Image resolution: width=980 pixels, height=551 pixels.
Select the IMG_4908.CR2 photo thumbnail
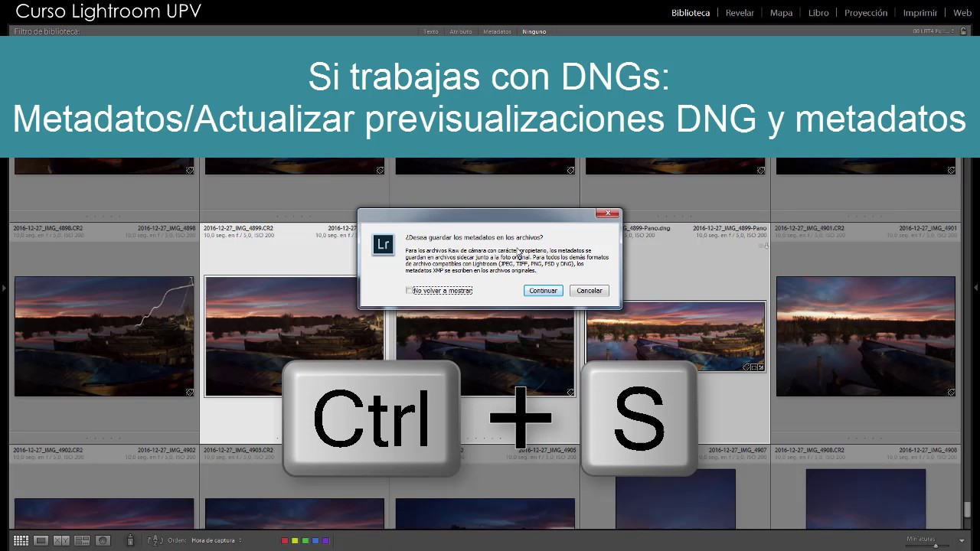click(866, 499)
